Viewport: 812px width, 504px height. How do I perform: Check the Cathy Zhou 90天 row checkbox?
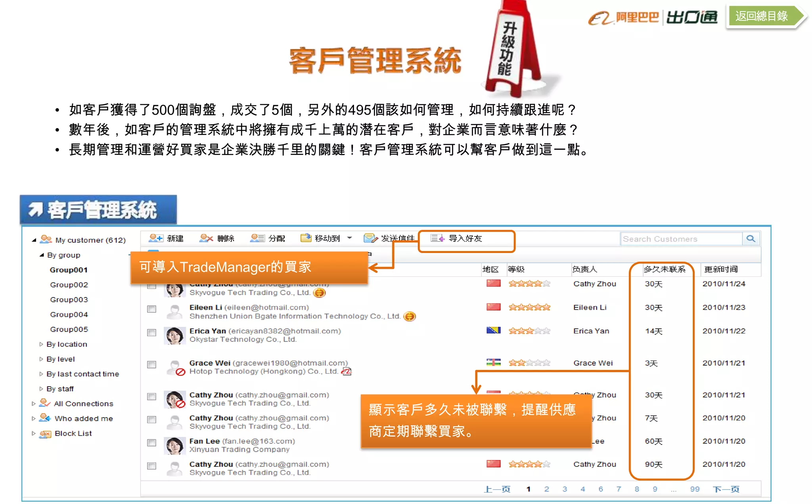point(151,466)
